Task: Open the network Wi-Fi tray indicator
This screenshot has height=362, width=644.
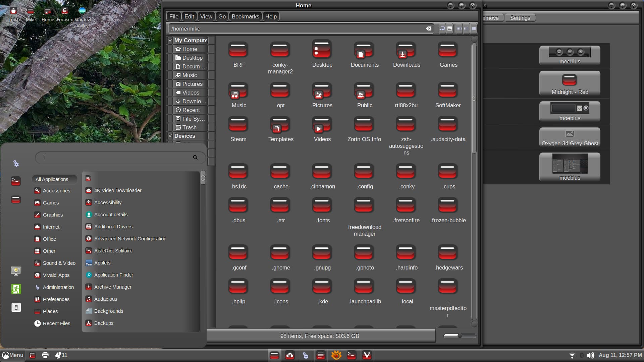Action: click(572, 355)
